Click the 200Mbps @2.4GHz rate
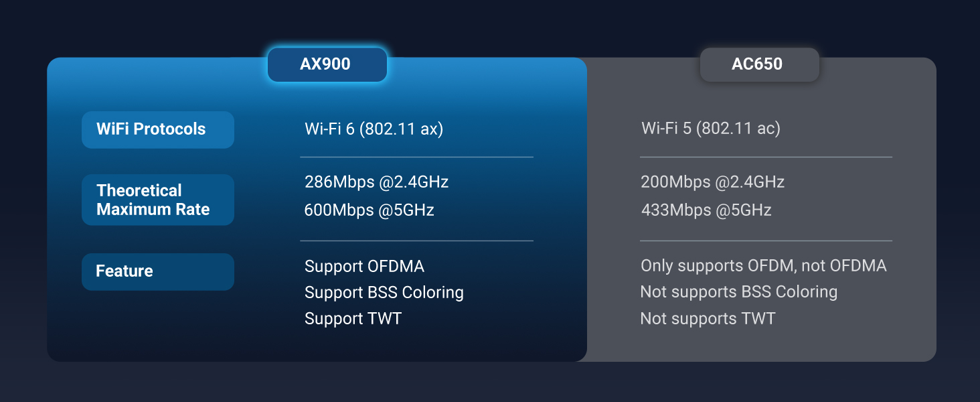The height and width of the screenshot is (402, 980). coord(712,182)
